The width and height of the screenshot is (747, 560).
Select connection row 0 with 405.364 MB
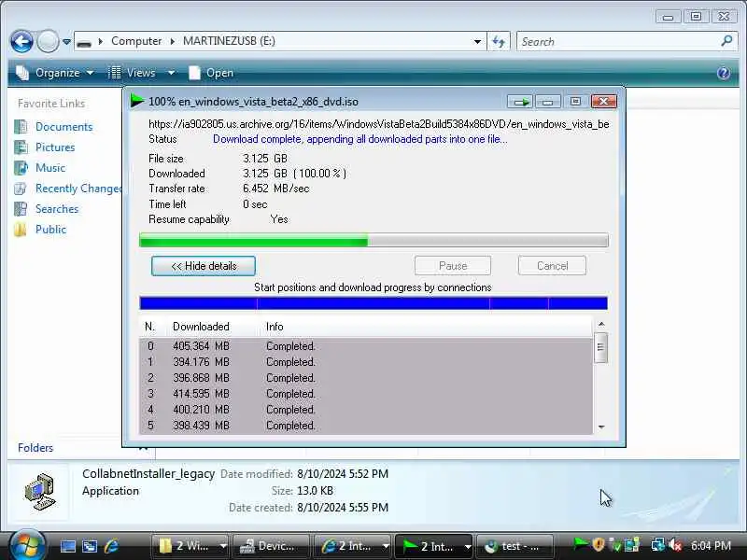click(x=366, y=346)
